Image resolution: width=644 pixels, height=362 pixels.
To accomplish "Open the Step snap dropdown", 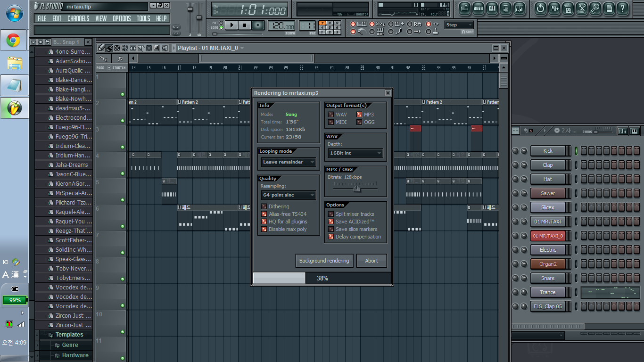I will [459, 25].
